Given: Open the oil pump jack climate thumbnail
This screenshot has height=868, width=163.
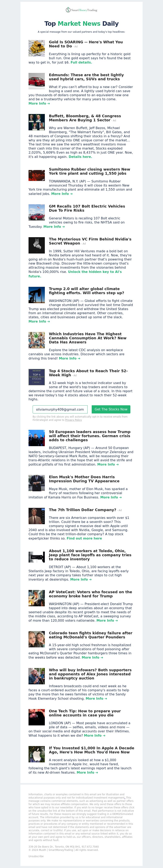Looking at the screenshot, I should 37,295.
